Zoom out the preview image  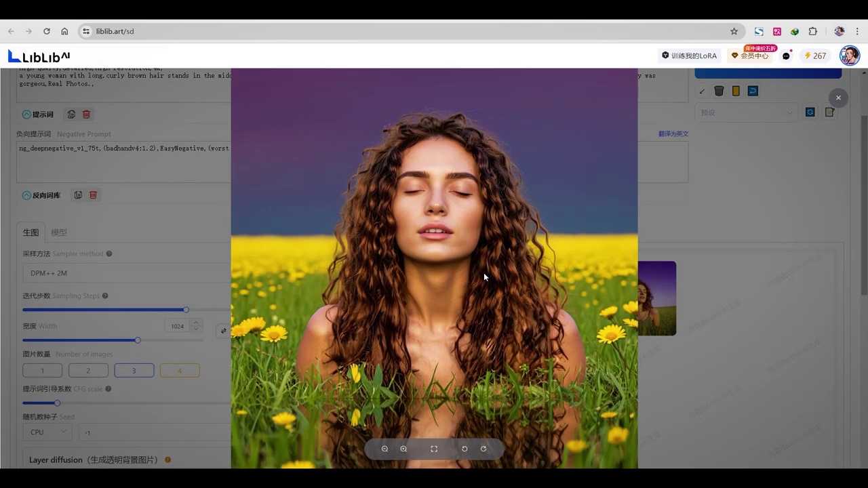384,449
